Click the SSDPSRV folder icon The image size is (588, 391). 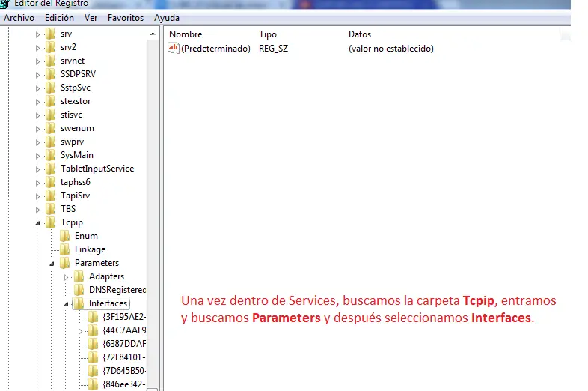click(51, 74)
